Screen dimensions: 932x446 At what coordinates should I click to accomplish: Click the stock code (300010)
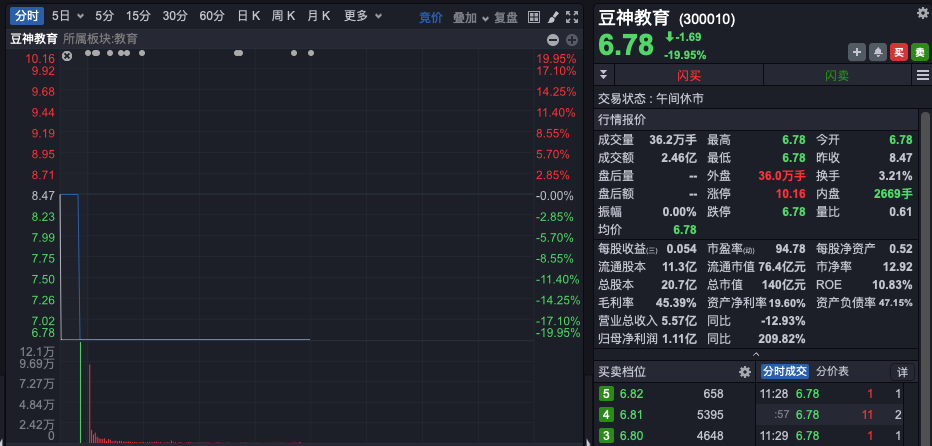click(707, 20)
